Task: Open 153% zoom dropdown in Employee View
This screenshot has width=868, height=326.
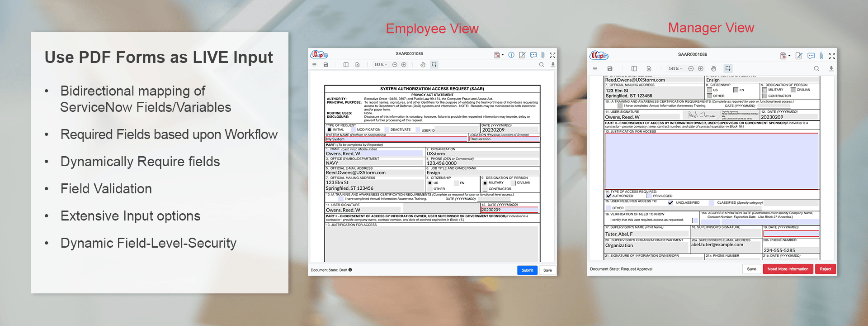Action: [381, 65]
